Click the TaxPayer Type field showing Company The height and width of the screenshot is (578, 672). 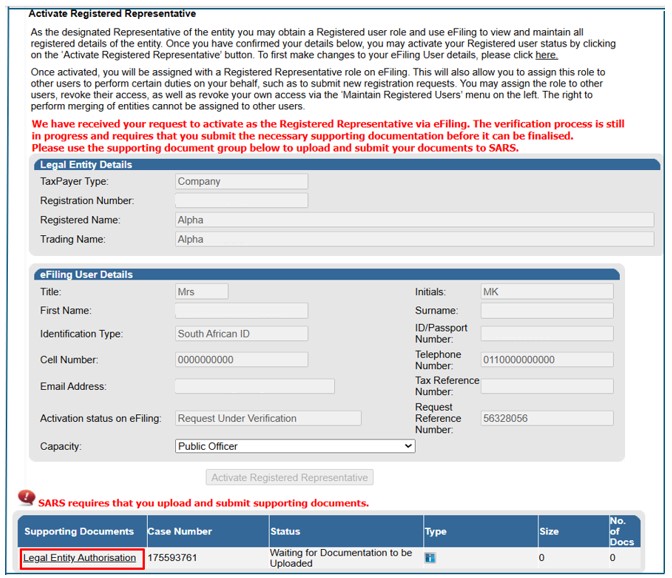[x=241, y=181]
